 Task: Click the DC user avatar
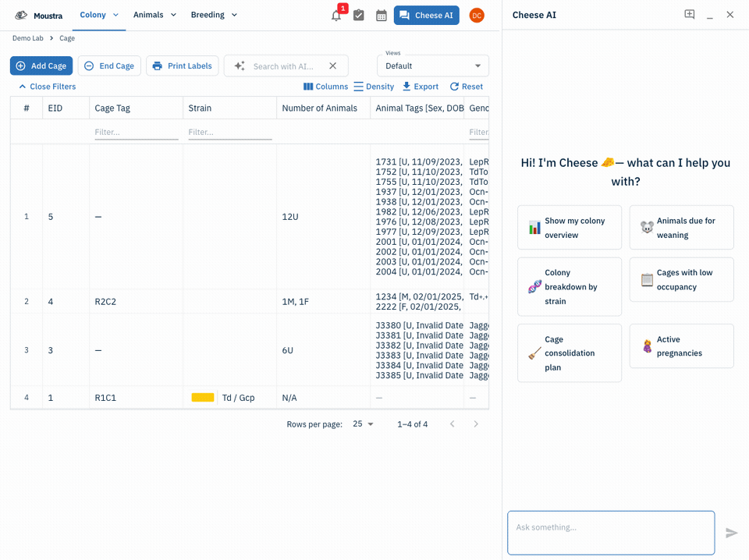coord(476,16)
